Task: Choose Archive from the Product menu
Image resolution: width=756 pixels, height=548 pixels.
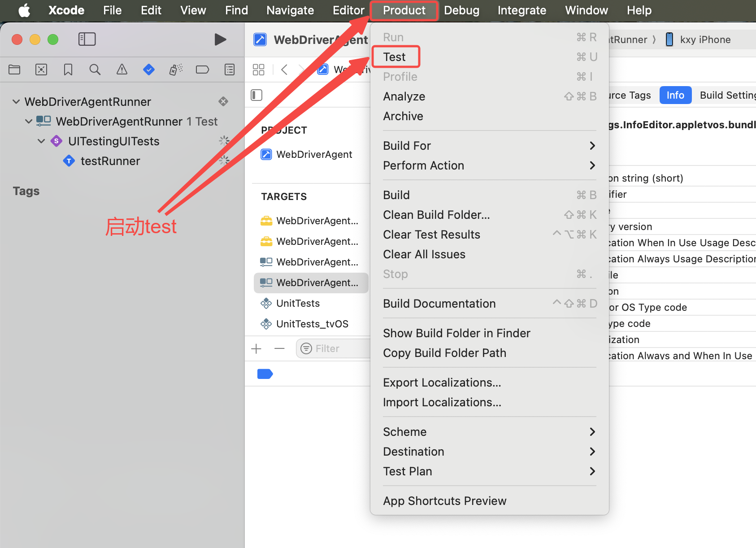Action: [x=490, y=116]
